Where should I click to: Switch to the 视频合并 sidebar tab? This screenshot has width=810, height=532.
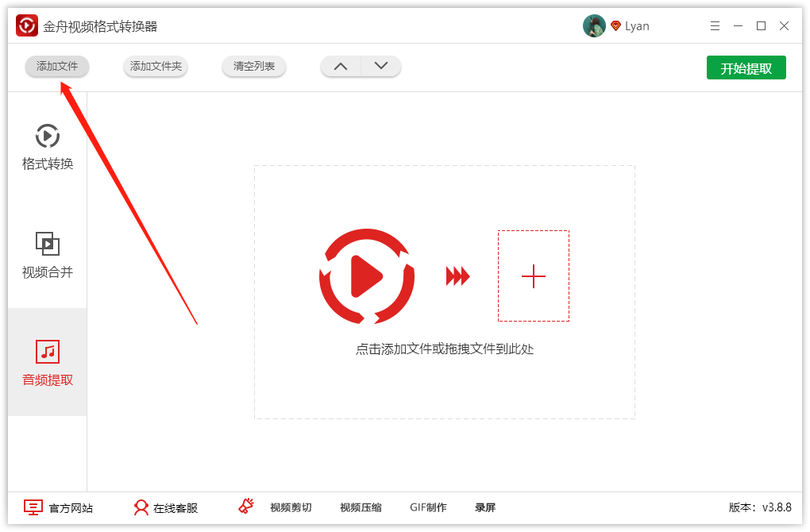[x=48, y=255]
